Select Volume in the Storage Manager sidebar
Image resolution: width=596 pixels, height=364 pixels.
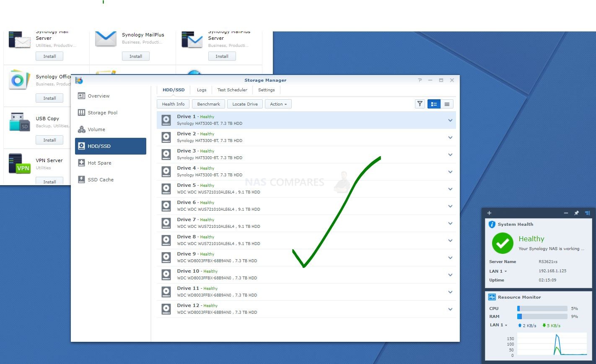111,129
